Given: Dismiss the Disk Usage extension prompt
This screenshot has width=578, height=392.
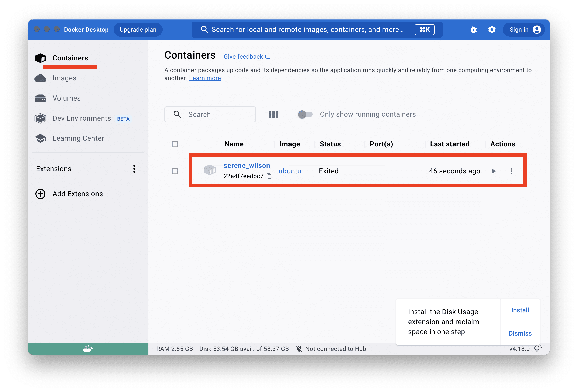Looking at the screenshot, I should 520,334.
